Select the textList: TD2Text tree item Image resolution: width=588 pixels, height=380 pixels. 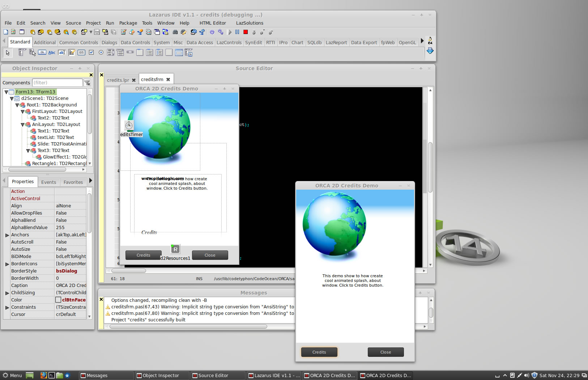(56, 138)
